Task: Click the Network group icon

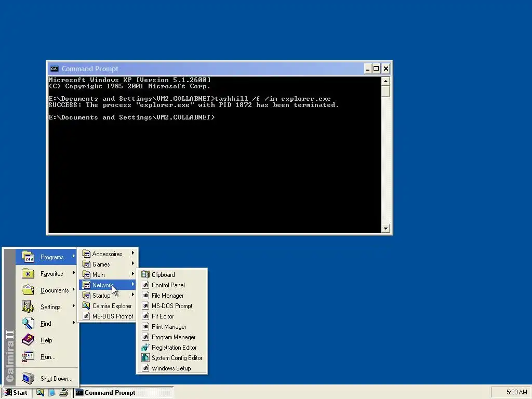Action: point(86,285)
